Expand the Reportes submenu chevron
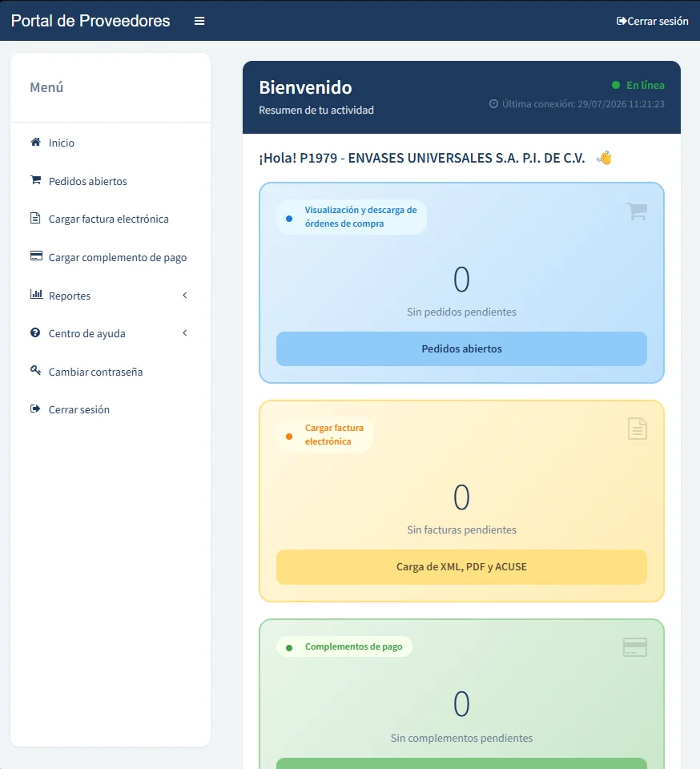700x769 pixels. point(185,295)
